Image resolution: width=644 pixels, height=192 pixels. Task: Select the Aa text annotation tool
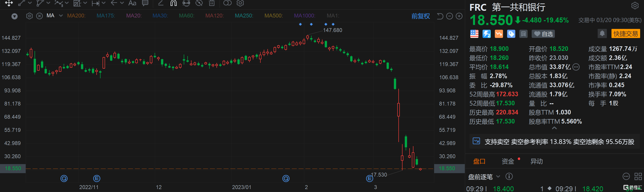(x=132, y=3)
